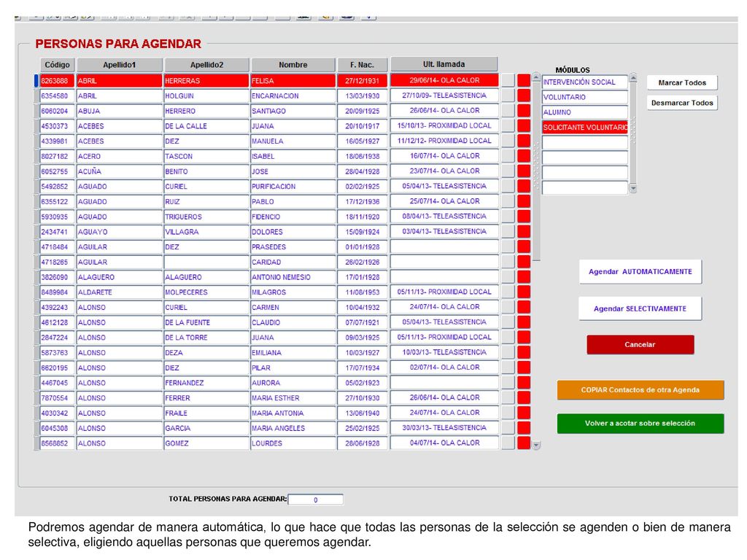Click the Ult. llamada column header

pyautogui.click(x=444, y=64)
